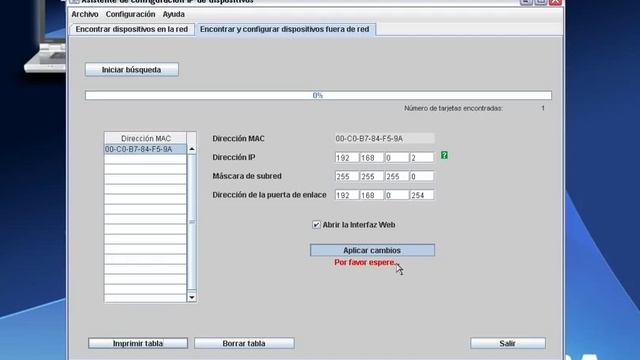The height and width of the screenshot is (360, 640).
Task: Click the search progress bar showing 0%
Action: (318, 96)
